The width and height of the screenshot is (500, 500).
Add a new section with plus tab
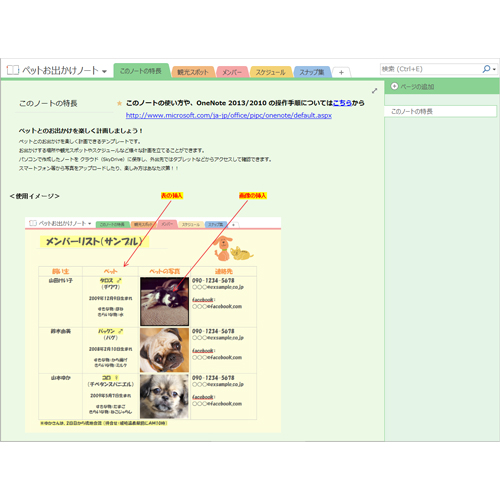(x=341, y=72)
